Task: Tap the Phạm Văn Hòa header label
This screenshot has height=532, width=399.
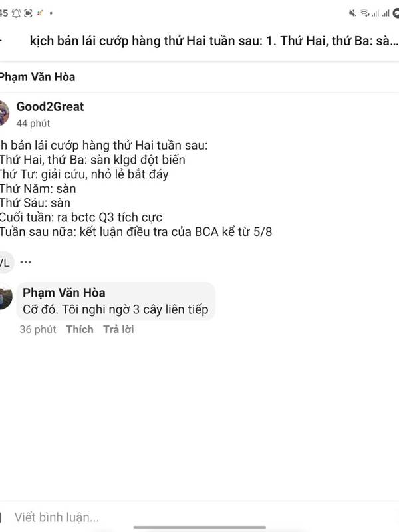Action: pyautogui.click(x=37, y=77)
